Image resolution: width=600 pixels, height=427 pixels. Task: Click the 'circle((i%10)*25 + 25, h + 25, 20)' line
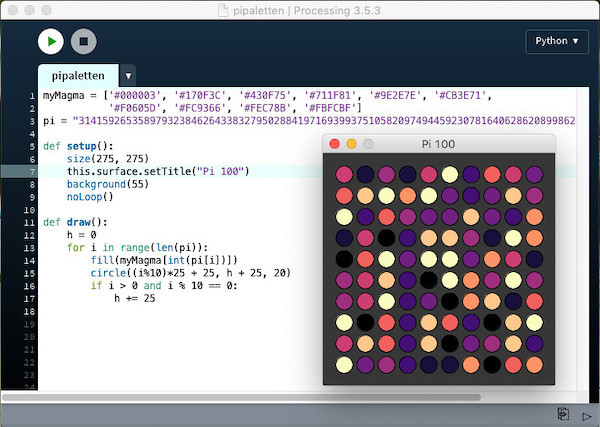pos(191,273)
